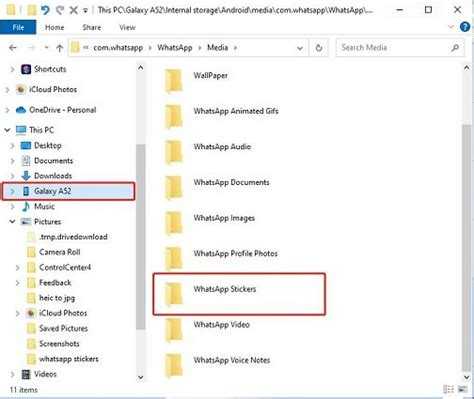Image resolution: width=474 pixels, height=399 pixels.
Task: Click the Delete X icon in quick access toolbar
Action: click(73, 10)
